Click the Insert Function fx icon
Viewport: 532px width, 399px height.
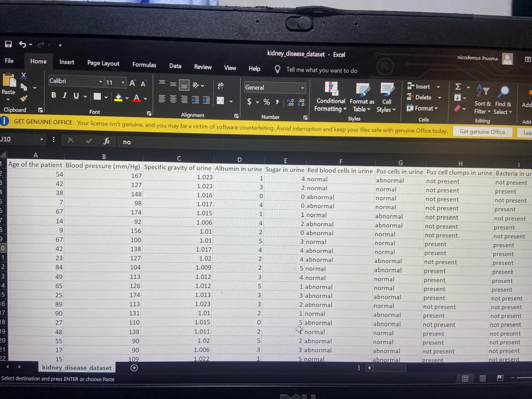click(106, 141)
